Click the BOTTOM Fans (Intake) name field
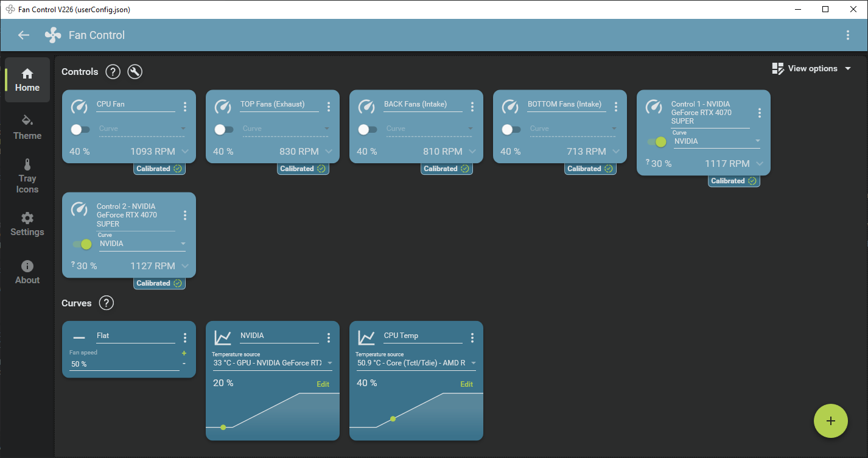The width and height of the screenshot is (868, 458). pyautogui.click(x=567, y=104)
